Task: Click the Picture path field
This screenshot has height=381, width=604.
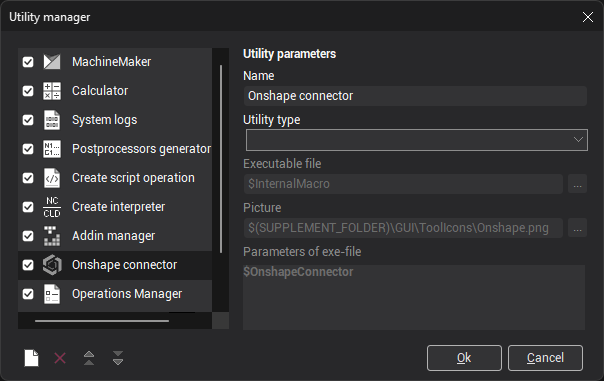Action: coord(403,228)
